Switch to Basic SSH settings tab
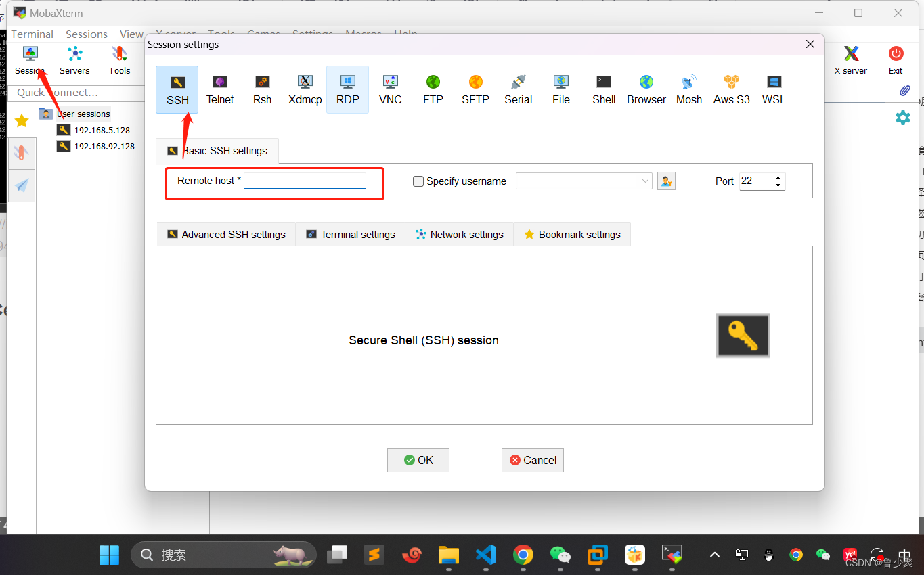 (x=217, y=151)
